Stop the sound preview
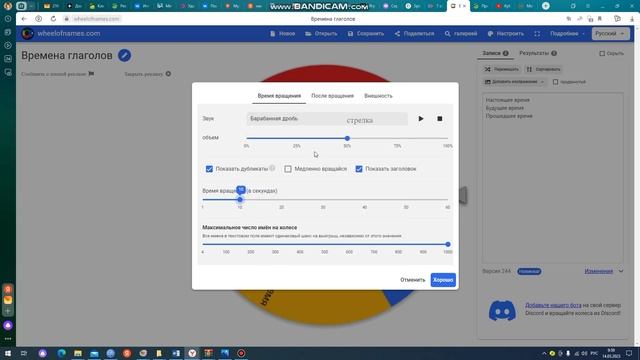640x360 pixels. pos(440,119)
